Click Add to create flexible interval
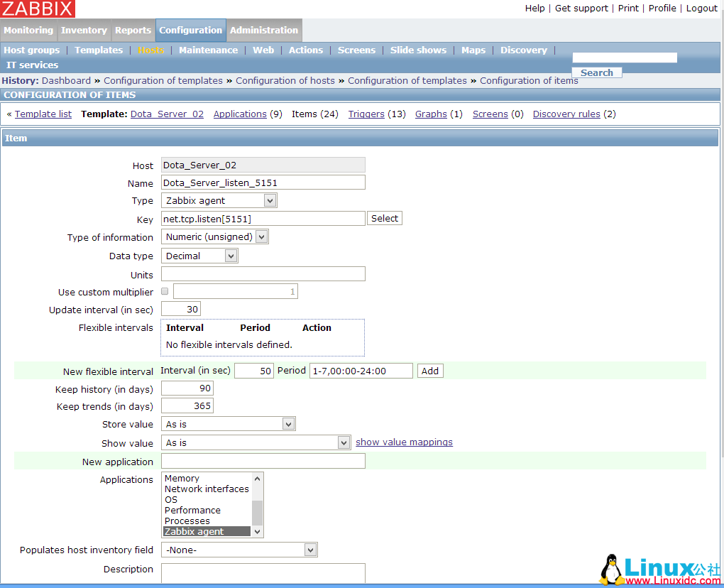Screen dimensions: 724x588 tap(430, 371)
